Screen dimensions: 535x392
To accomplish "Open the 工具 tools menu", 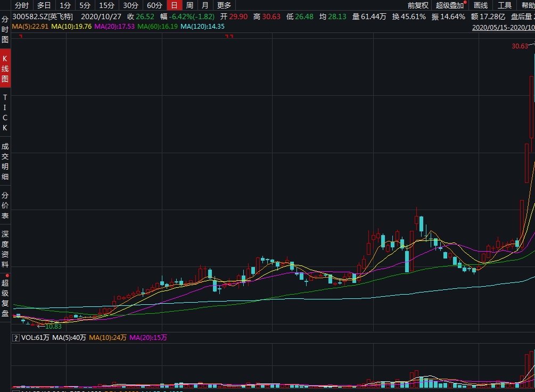I will pos(504,5).
